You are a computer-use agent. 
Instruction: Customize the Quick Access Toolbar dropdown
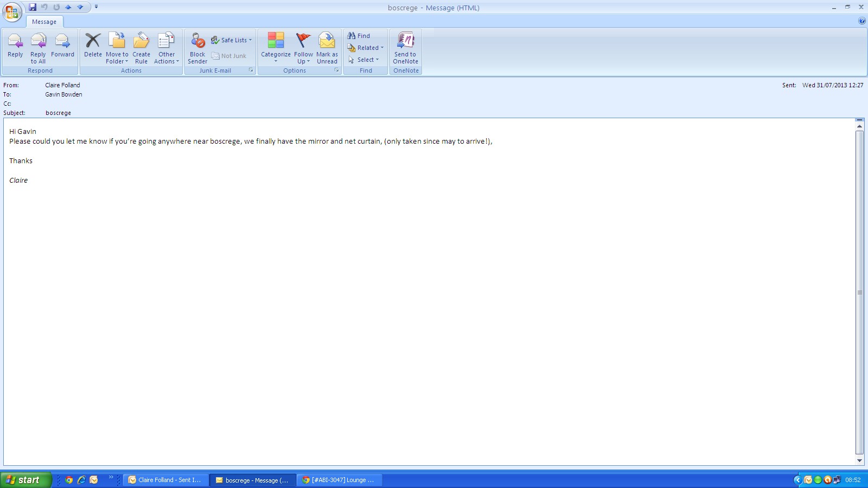pos(96,7)
